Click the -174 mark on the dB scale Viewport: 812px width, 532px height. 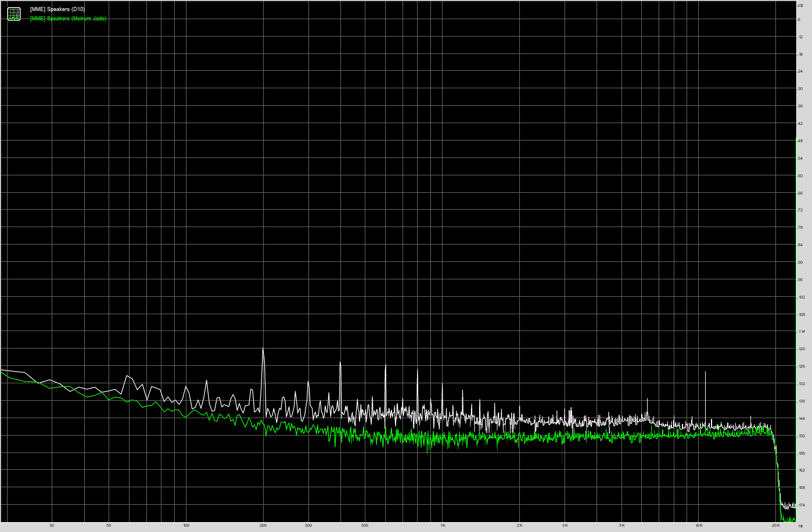click(802, 505)
